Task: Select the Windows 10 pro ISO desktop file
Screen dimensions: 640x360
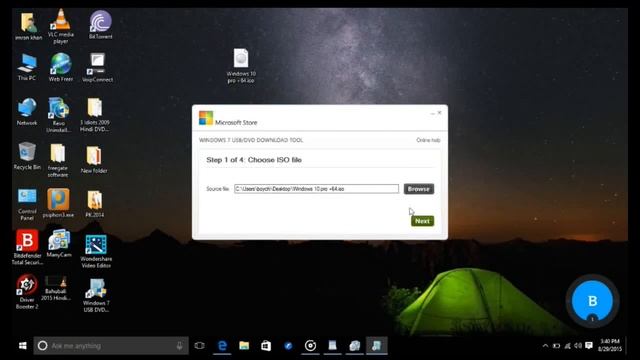Action: click(x=241, y=66)
